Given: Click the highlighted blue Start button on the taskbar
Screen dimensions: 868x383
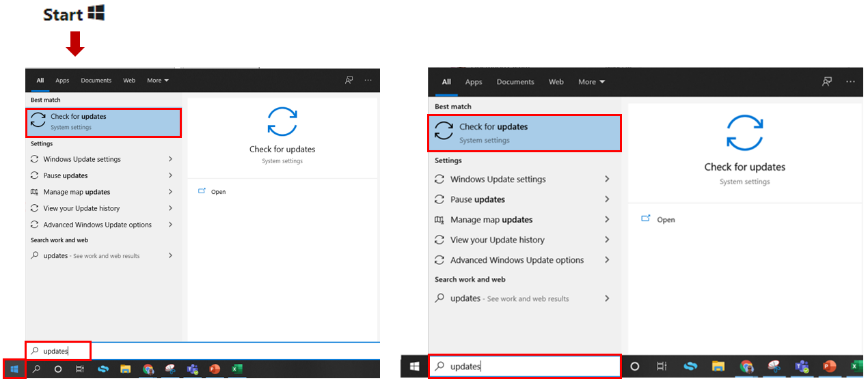Looking at the screenshot, I should point(14,369).
